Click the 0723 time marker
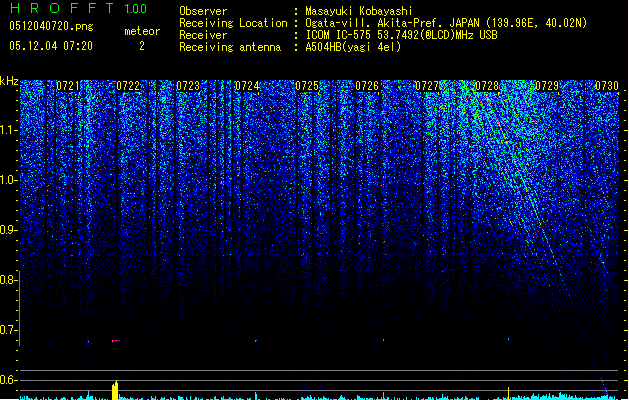 click(x=188, y=86)
